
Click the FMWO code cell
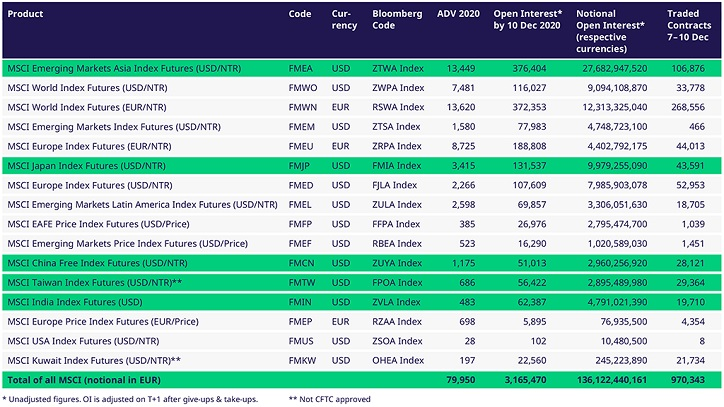pyautogui.click(x=303, y=87)
